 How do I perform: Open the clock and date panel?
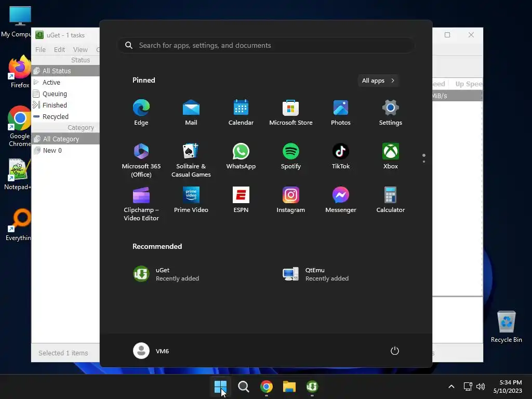point(508,387)
